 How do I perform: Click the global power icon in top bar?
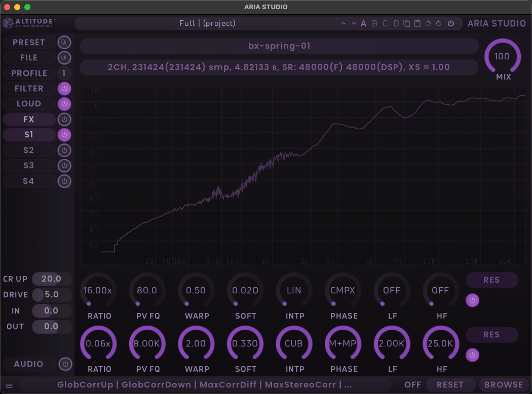tap(451, 23)
